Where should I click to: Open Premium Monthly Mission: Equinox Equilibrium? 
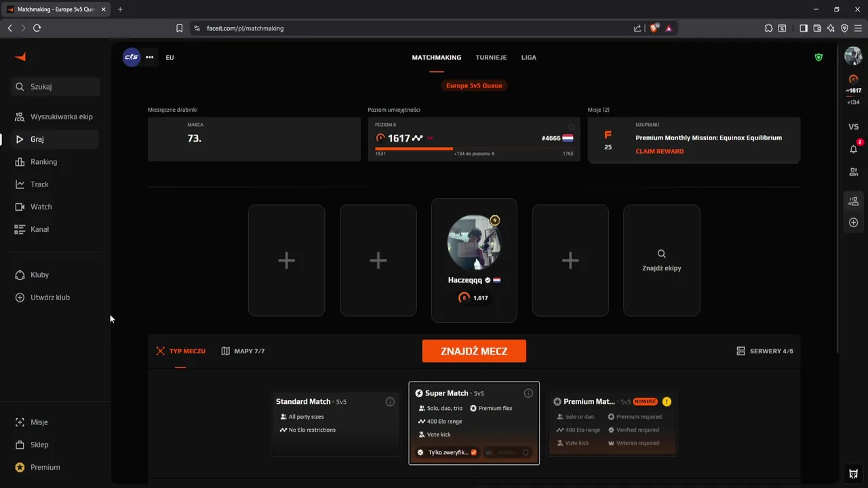709,138
